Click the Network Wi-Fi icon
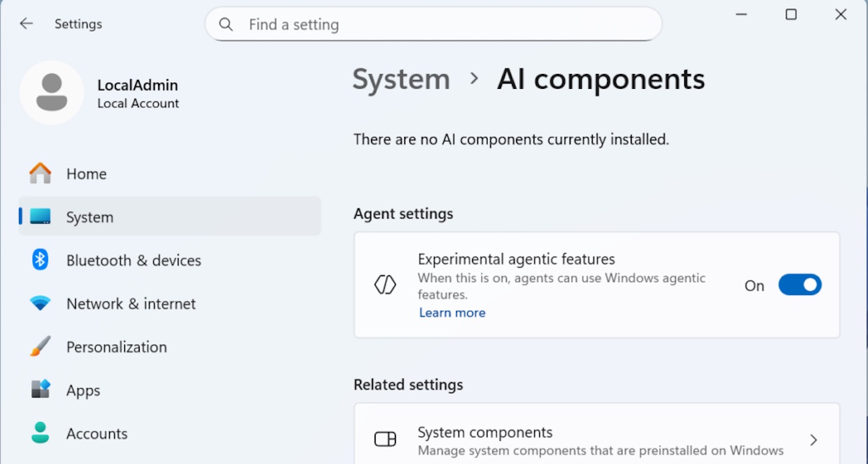Viewport: 868px width, 464px height. click(40, 303)
